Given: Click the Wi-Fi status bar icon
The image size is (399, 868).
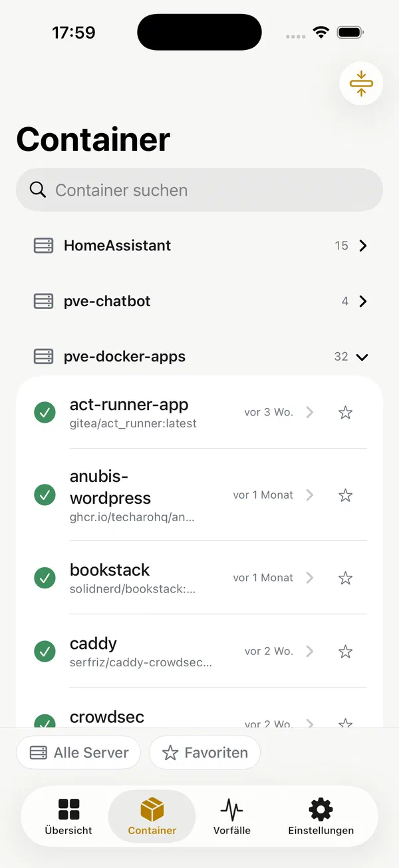Looking at the screenshot, I should 322,33.
